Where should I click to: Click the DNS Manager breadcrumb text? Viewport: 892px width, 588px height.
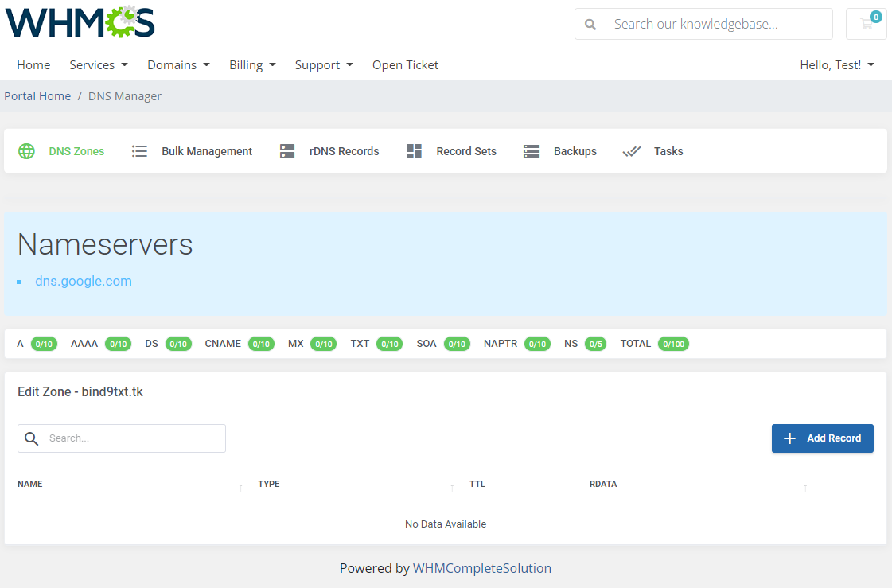125,96
